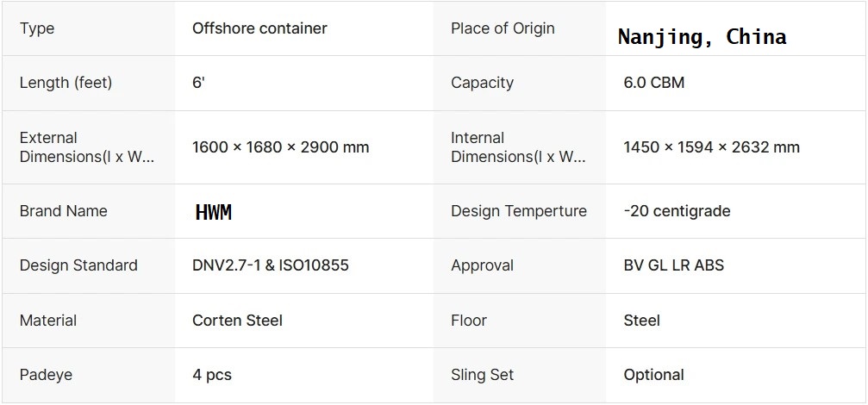Select the 'Nanjing, China' origin text
Screen dimensions: 868x405
(x=702, y=37)
